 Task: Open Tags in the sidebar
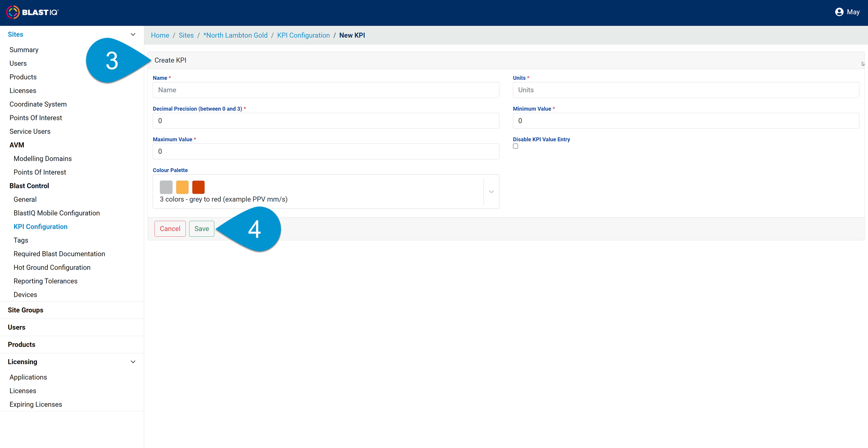[21, 240]
